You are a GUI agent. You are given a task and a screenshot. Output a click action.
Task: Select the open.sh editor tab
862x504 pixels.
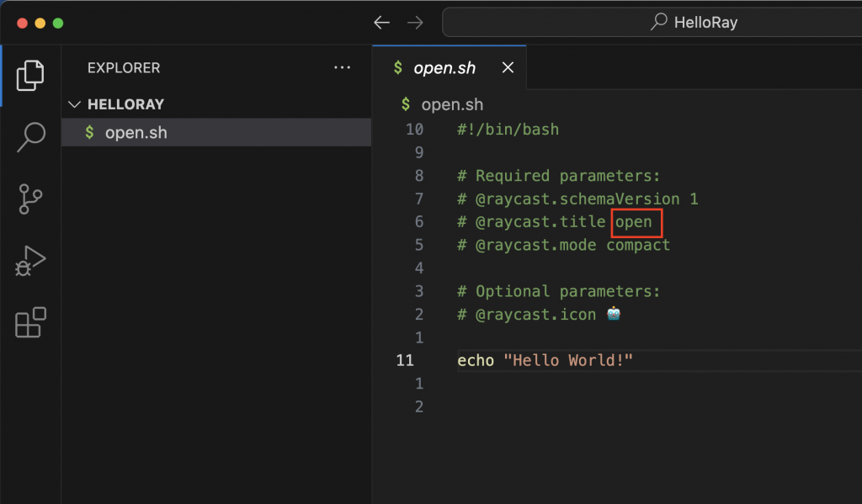tap(450, 67)
